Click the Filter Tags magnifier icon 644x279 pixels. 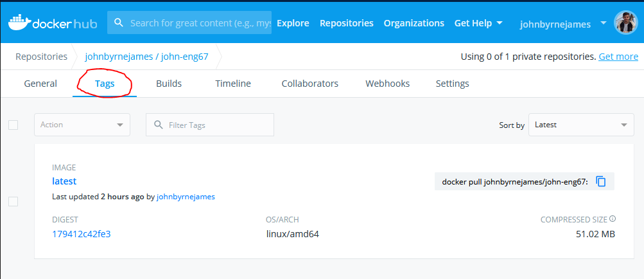pyautogui.click(x=158, y=125)
